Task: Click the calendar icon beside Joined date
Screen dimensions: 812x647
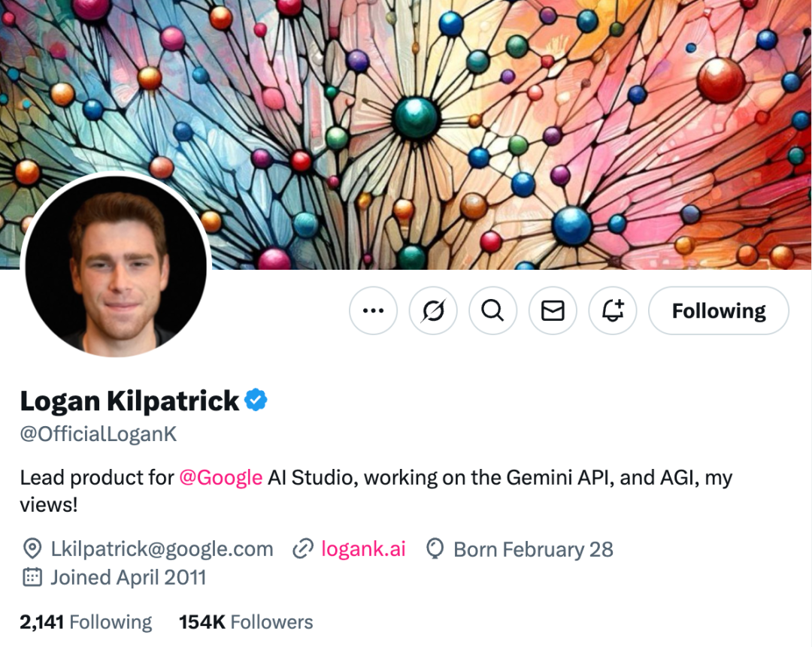Action: click(32, 577)
